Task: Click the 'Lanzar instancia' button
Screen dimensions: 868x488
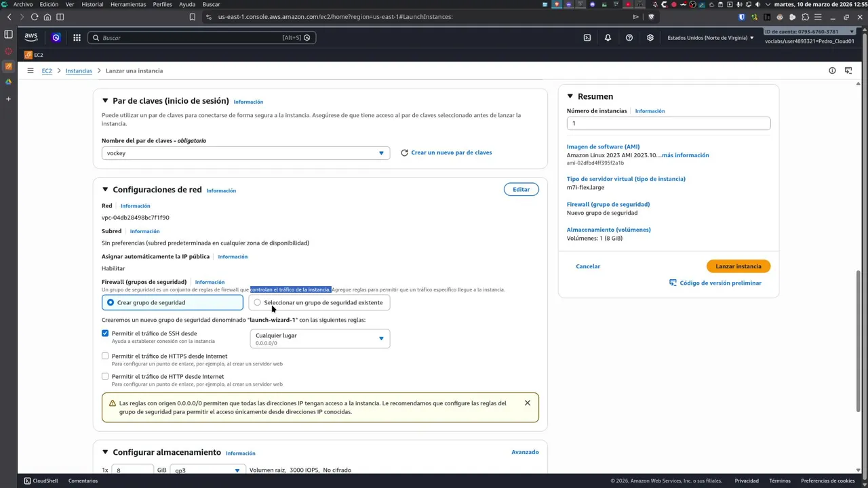Action: click(x=738, y=266)
